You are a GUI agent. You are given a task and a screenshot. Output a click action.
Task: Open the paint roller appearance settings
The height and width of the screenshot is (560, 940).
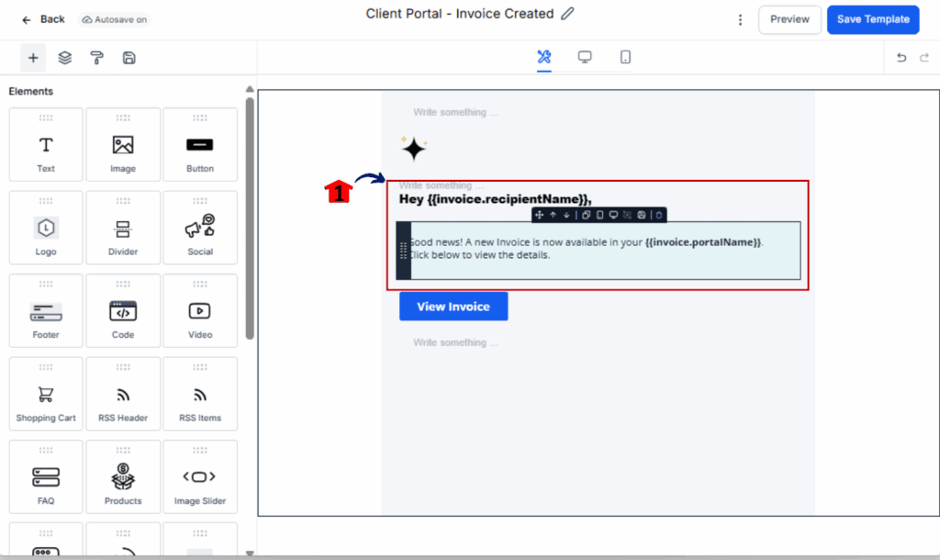(x=96, y=58)
